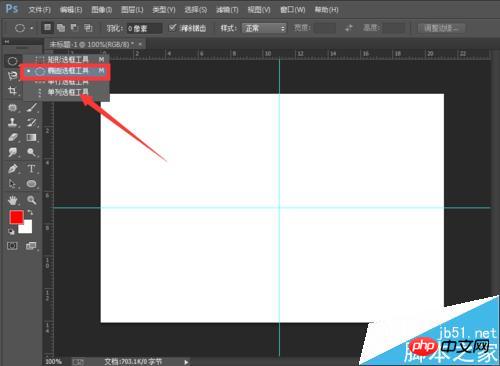Toggle the anti-alias (消除锯齿) checkbox
Viewport: 500px width, 366px height.
(x=172, y=28)
